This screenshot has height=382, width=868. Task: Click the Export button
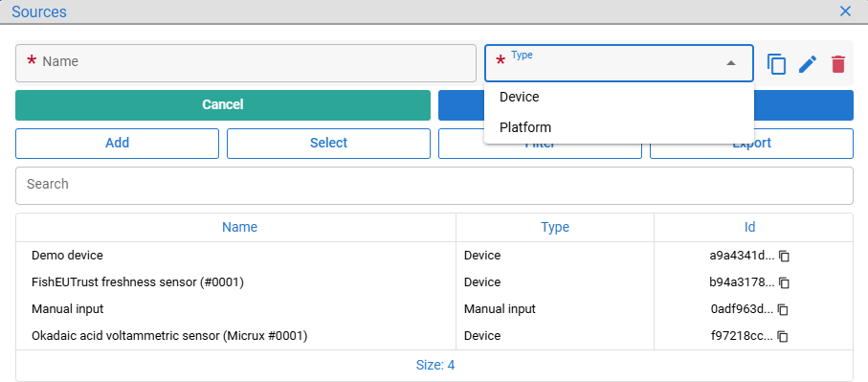tap(751, 144)
